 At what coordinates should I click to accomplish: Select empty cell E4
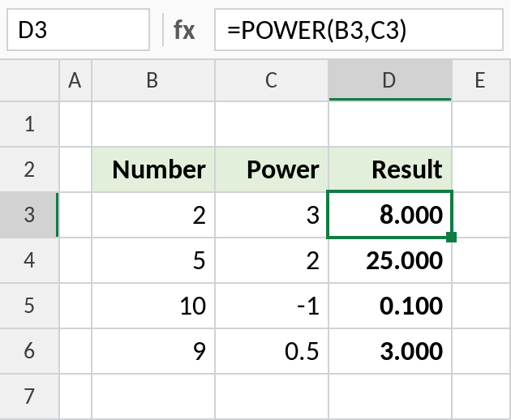pos(482,260)
